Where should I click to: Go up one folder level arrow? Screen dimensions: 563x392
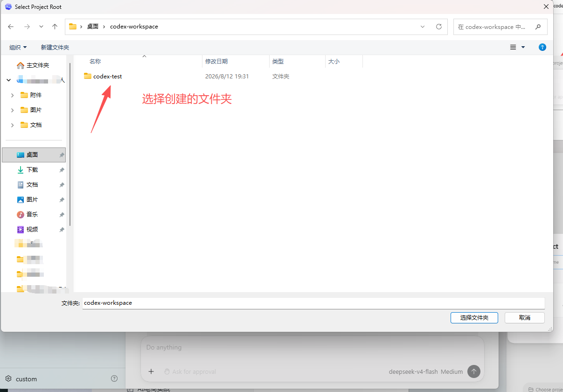pos(55,27)
